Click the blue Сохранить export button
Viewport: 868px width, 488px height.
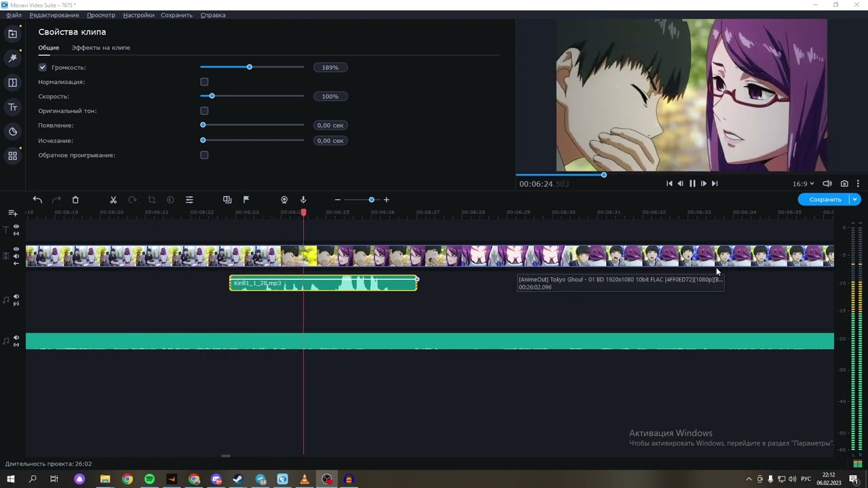tap(825, 199)
